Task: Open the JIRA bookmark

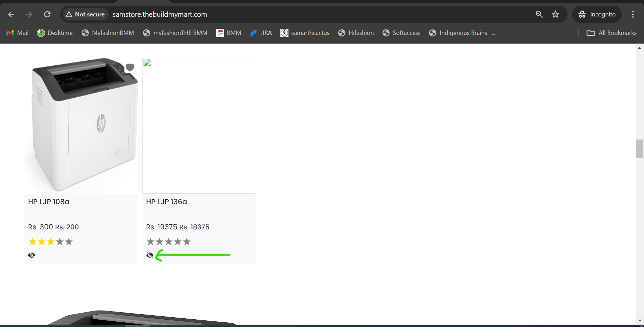Action: 261,33
